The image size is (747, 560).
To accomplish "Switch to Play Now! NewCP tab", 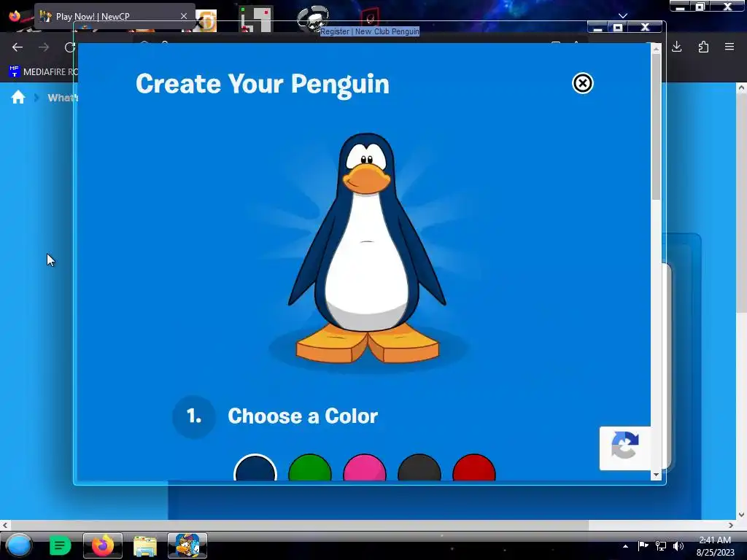I will (115, 16).
